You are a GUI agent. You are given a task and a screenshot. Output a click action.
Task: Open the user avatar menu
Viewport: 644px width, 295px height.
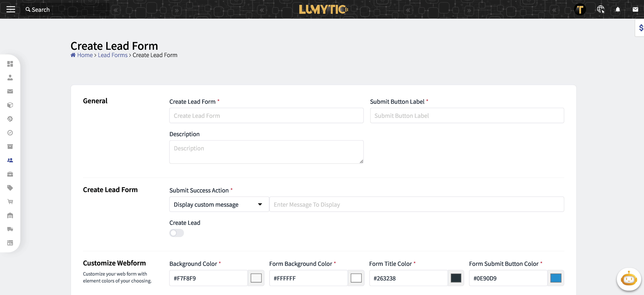coord(580,9)
